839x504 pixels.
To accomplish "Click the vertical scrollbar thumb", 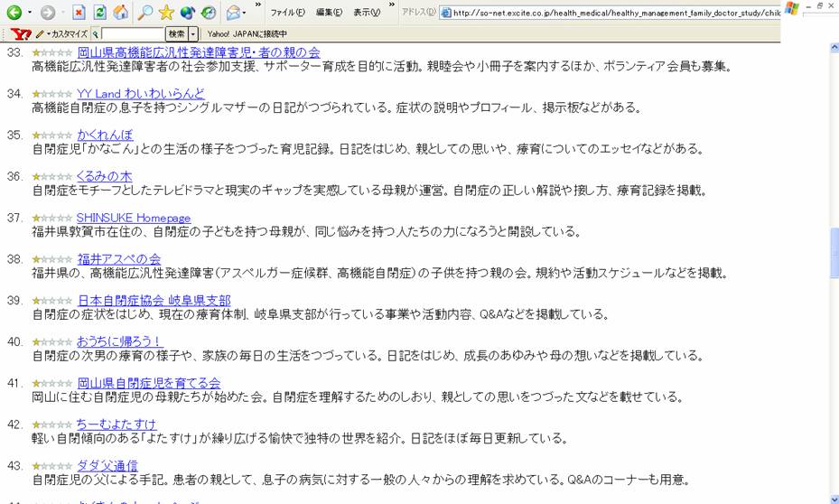I will pos(834,253).
